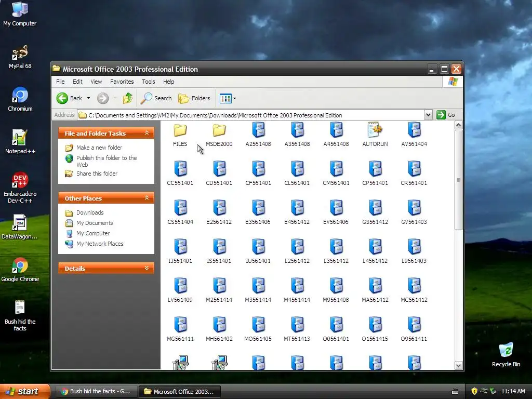Click the vertical scrollbar thumb
This screenshot has width=532, height=399.
pyautogui.click(x=458, y=180)
